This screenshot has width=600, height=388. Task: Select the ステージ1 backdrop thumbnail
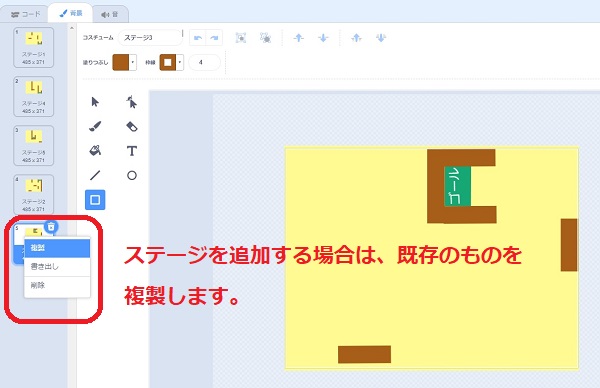[34, 47]
